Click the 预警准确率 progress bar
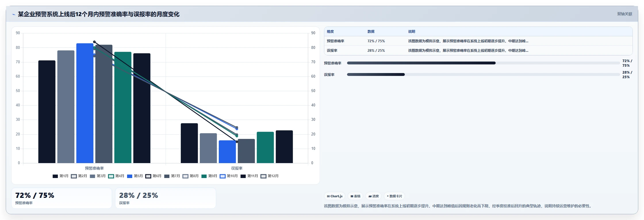Screen dimensions: 644x220 483,63
